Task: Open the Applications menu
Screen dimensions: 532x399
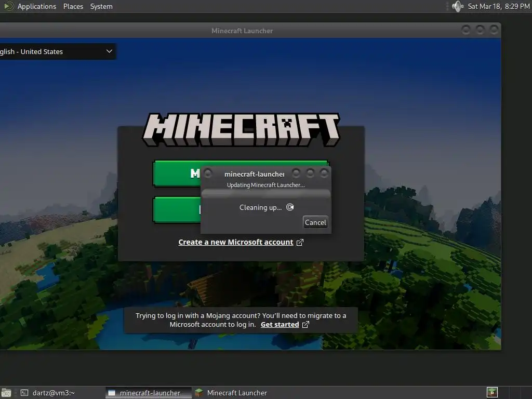Action: [37, 6]
